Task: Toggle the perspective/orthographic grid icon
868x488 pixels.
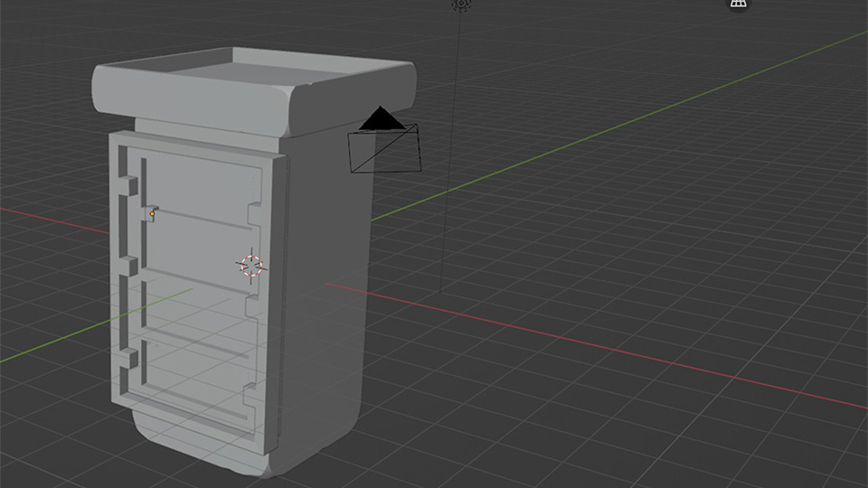Action: point(739,4)
